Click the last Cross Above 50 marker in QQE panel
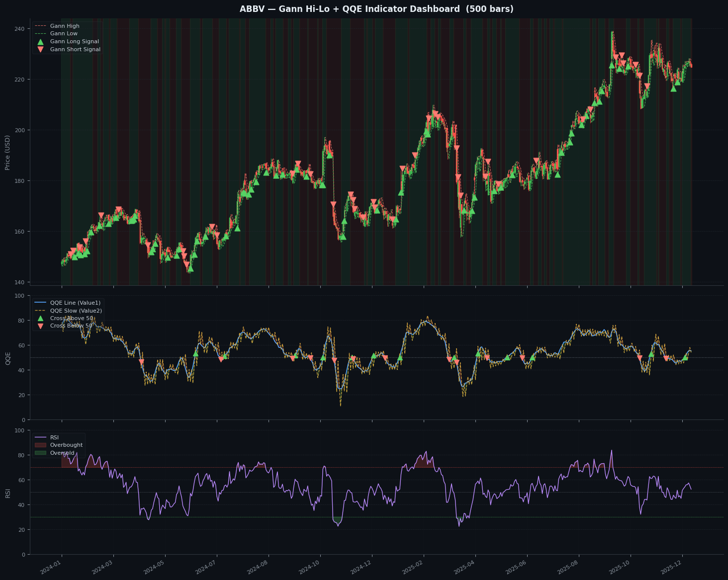The image size is (728, 580). 685,357
